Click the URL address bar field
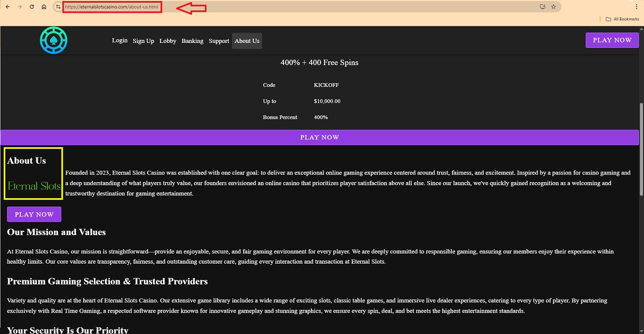 [322, 6]
